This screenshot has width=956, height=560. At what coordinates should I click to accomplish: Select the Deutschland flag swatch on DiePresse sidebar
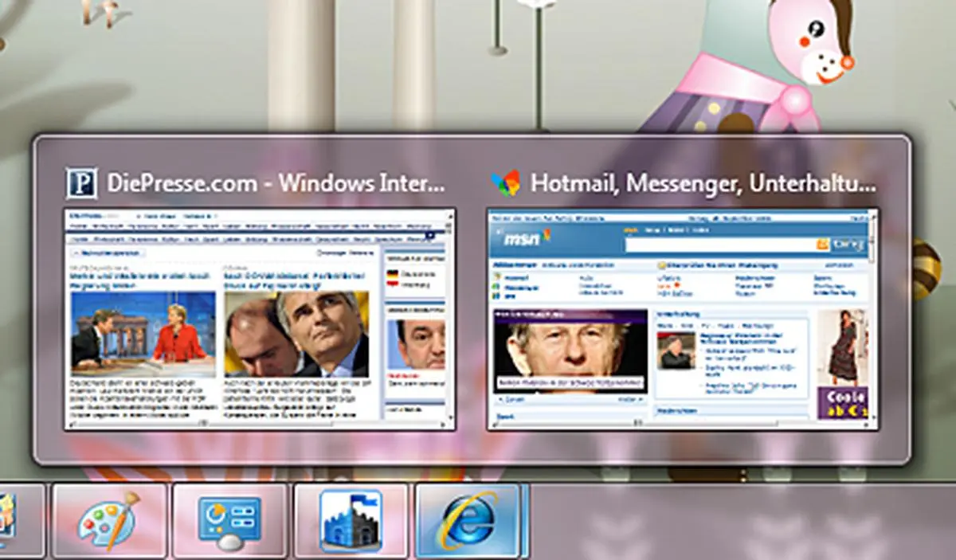tap(392, 273)
